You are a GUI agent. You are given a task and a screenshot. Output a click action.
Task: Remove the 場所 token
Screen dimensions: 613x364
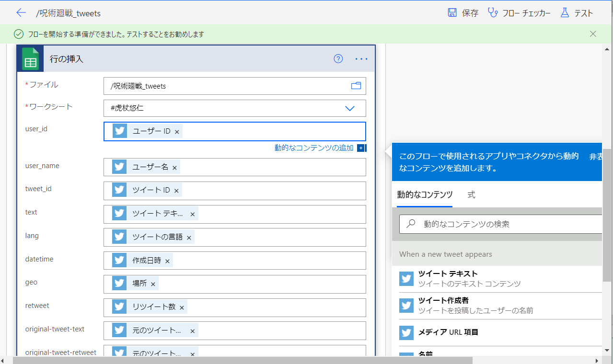[x=153, y=284]
